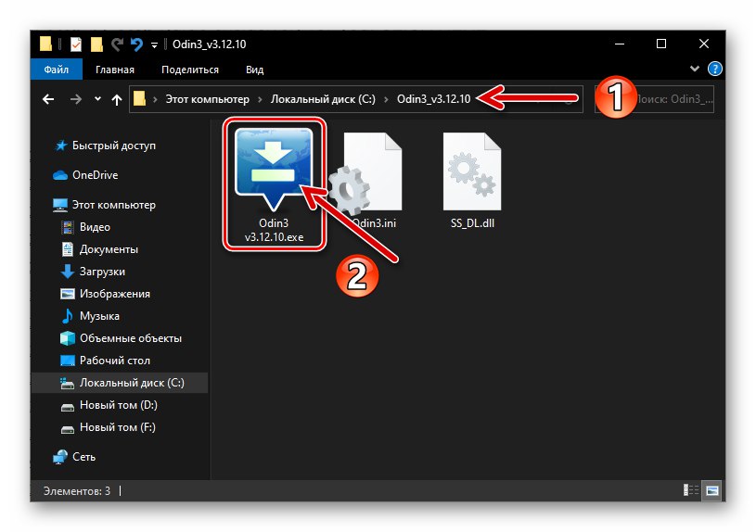This screenshot has width=756, height=532.
Task: Select Локальный диск (C:) in the sidebar
Action: point(120,383)
